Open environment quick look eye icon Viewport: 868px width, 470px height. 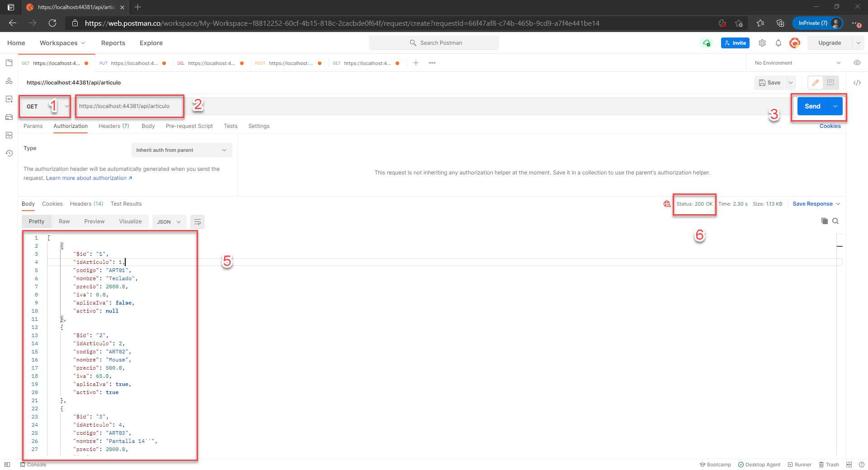pos(857,63)
